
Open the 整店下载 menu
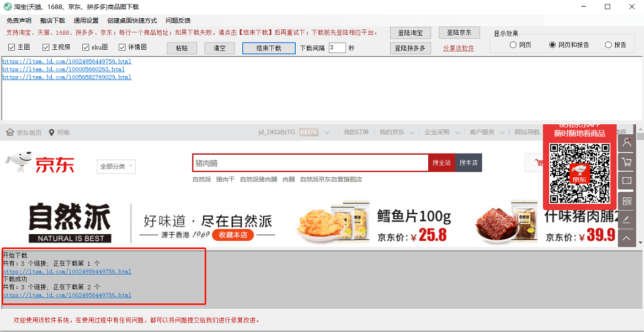point(52,20)
